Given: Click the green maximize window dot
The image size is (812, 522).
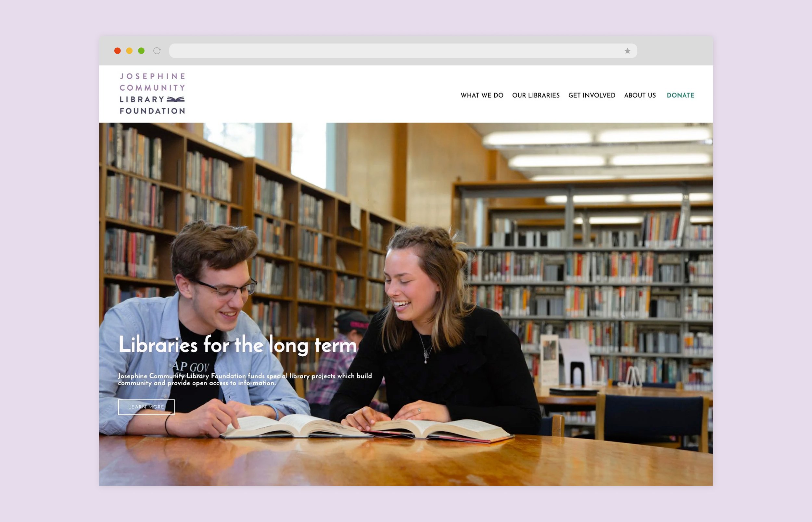Looking at the screenshot, I should (x=141, y=51).
